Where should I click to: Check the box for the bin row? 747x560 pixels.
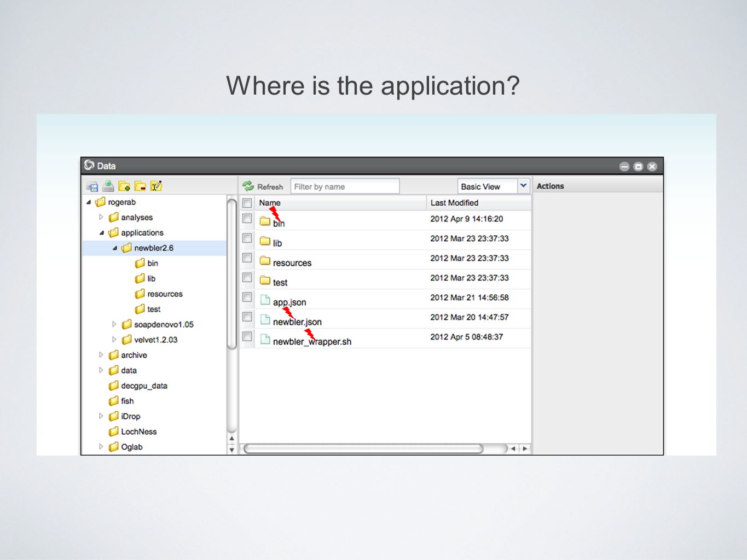click(x=247, y=219)
